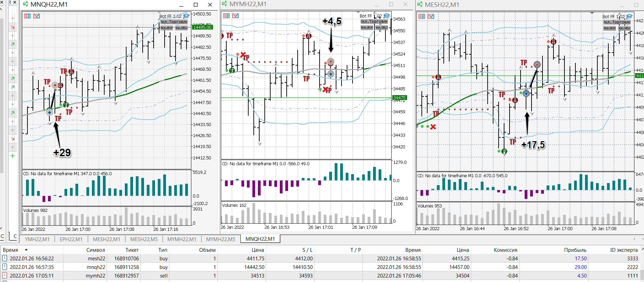Switch to the YMH22,M1 chart tab

37,239
